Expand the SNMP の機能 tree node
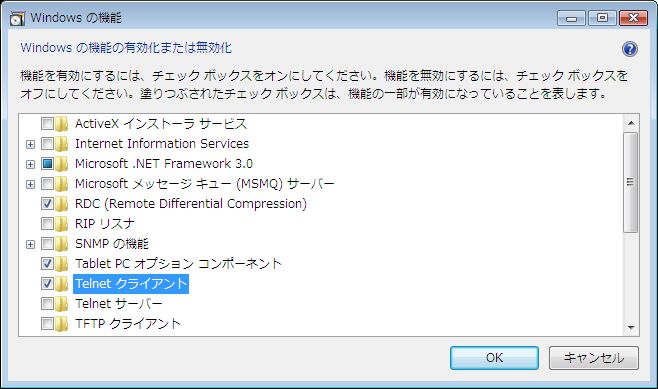 click(30, 244)
